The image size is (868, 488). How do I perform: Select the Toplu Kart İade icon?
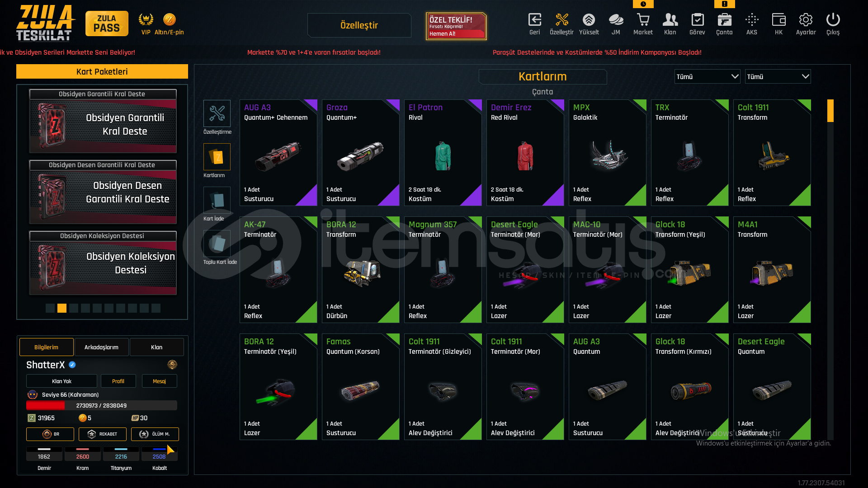point(217,244)
